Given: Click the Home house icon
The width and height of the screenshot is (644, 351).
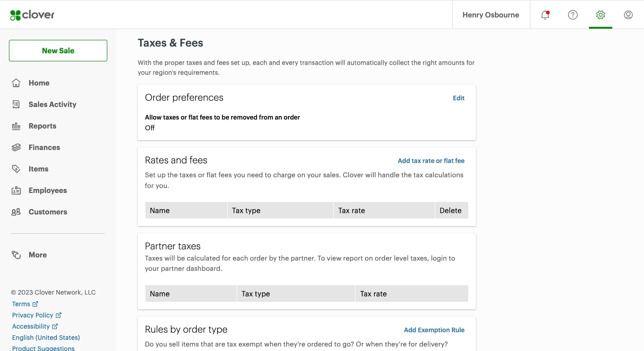Looking at the screenshot, I should [x=16, y=83].
